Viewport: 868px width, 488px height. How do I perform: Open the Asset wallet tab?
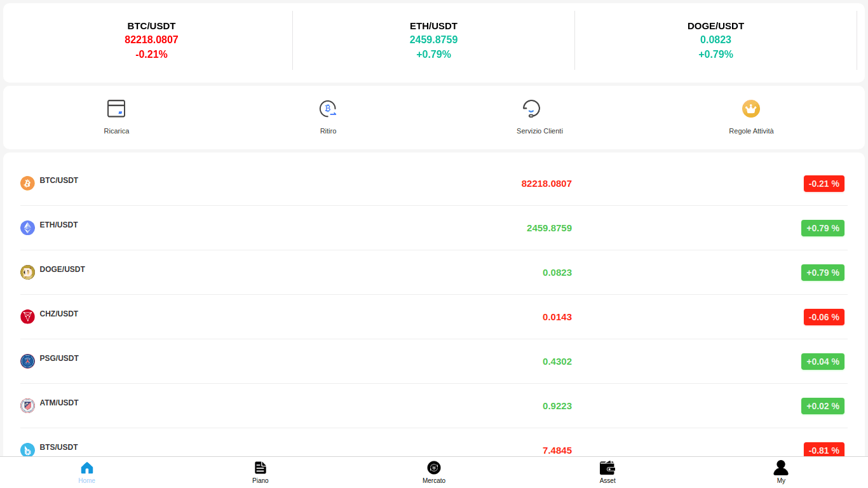607,472
